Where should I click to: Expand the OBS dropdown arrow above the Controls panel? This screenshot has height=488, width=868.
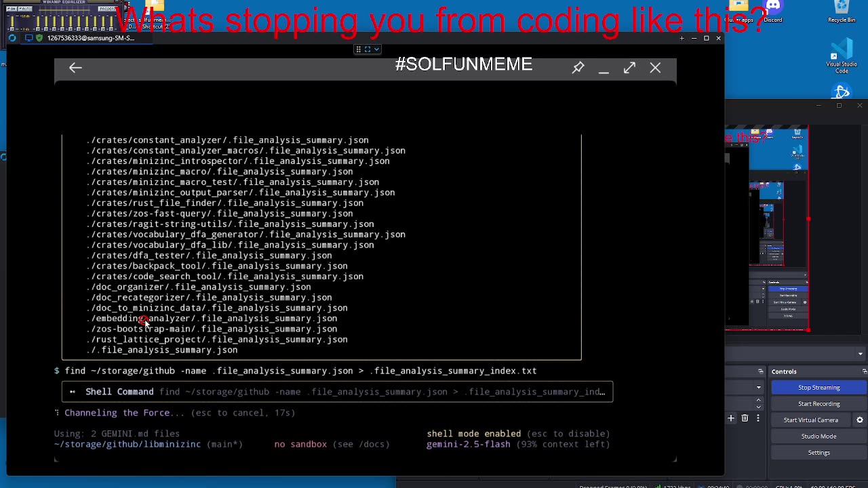point(860,354)
